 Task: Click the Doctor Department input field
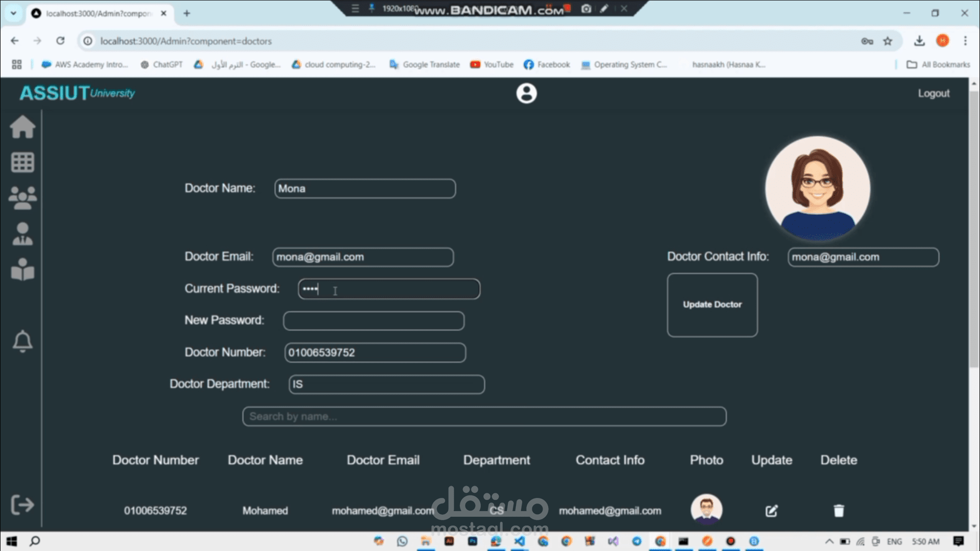386,384
